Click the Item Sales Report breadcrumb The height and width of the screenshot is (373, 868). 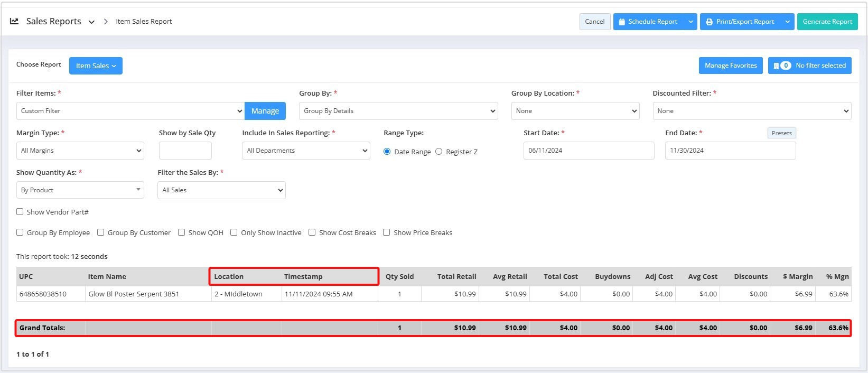click(x=144, y=22)
